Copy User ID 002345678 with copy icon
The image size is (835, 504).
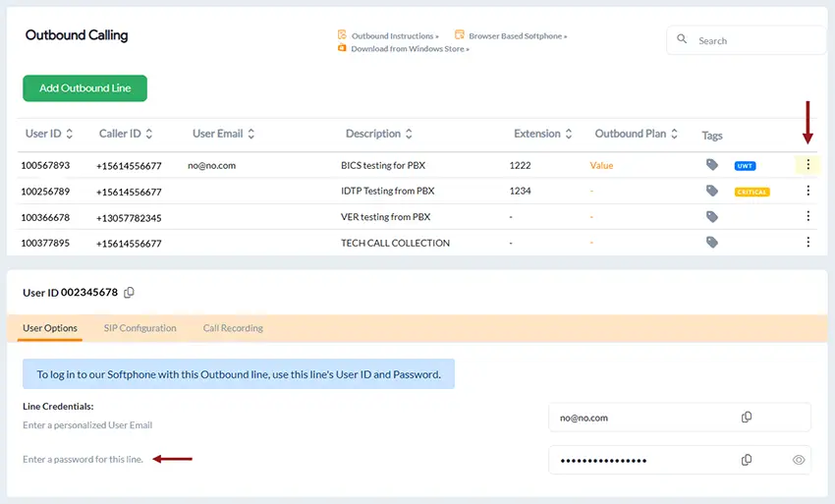[129, 293]
